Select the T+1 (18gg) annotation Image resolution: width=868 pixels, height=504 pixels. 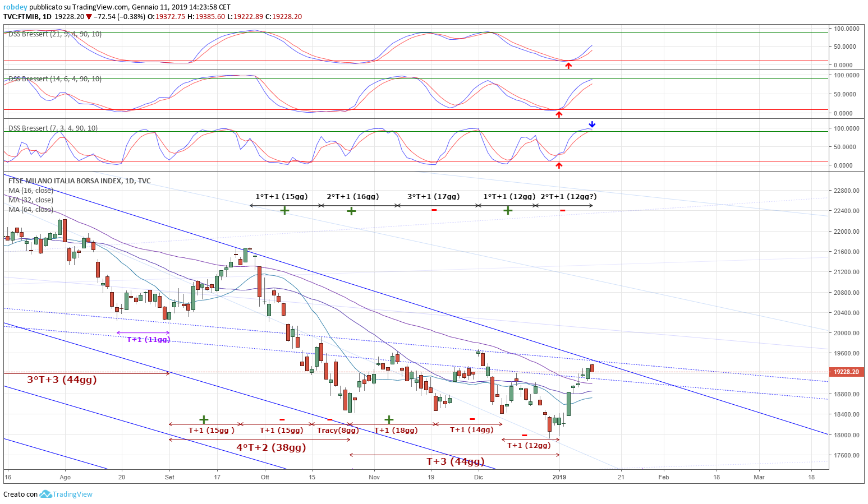pyautogui.click(x=396, y=430)
